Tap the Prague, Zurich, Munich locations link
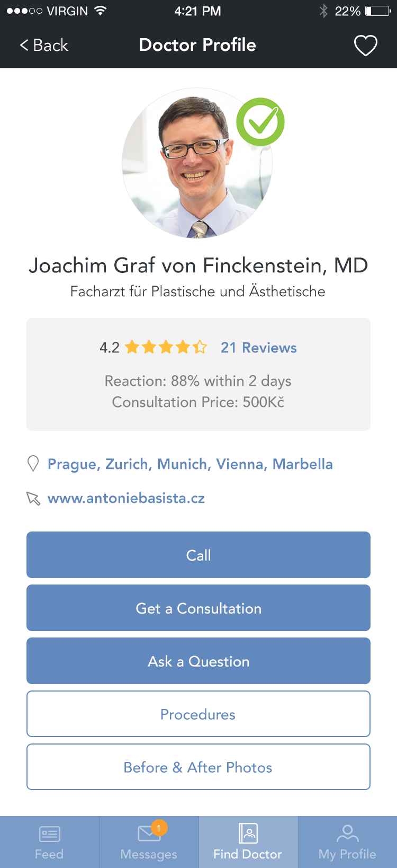The width and height of the screenshot is (397, 868). coord(190,464)
